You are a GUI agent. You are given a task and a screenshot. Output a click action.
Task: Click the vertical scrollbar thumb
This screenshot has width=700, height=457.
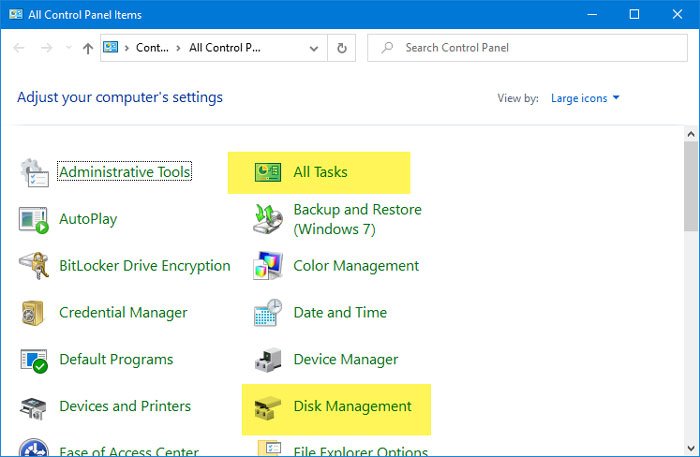point(691,187)
